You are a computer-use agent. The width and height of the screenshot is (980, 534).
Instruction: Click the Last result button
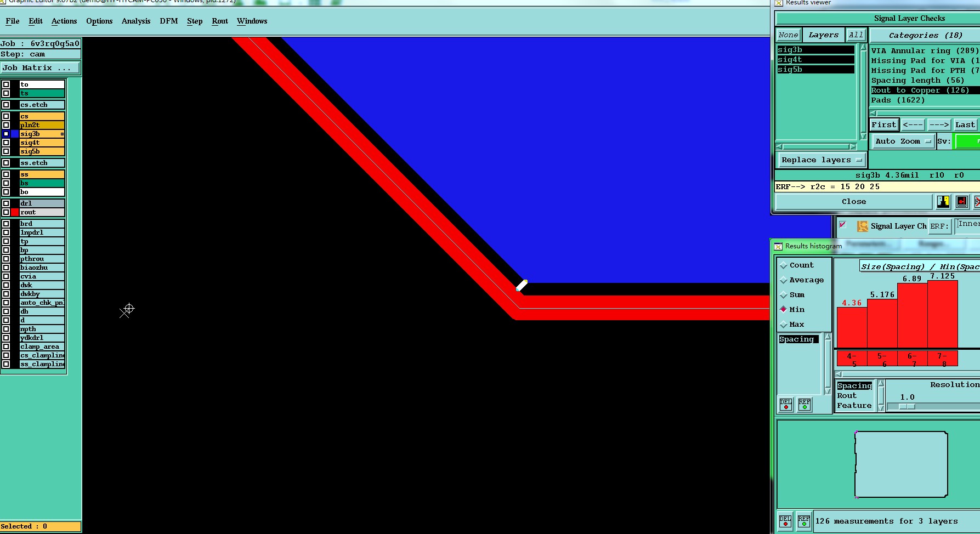pyautogui.click(x=965, y=124)
